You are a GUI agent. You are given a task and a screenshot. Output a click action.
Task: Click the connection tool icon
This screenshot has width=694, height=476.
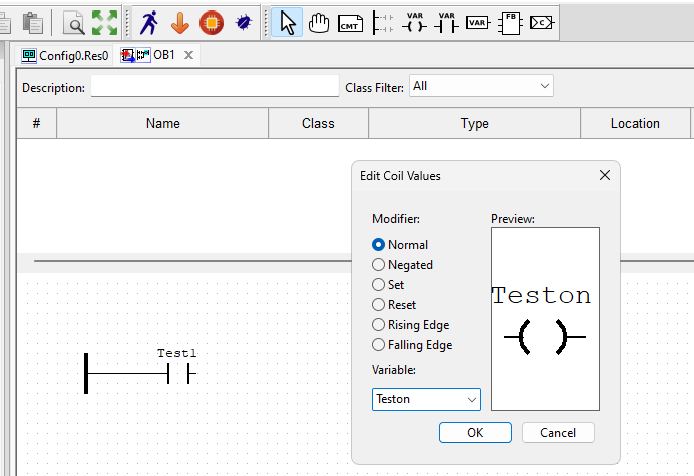coord(542,22)
